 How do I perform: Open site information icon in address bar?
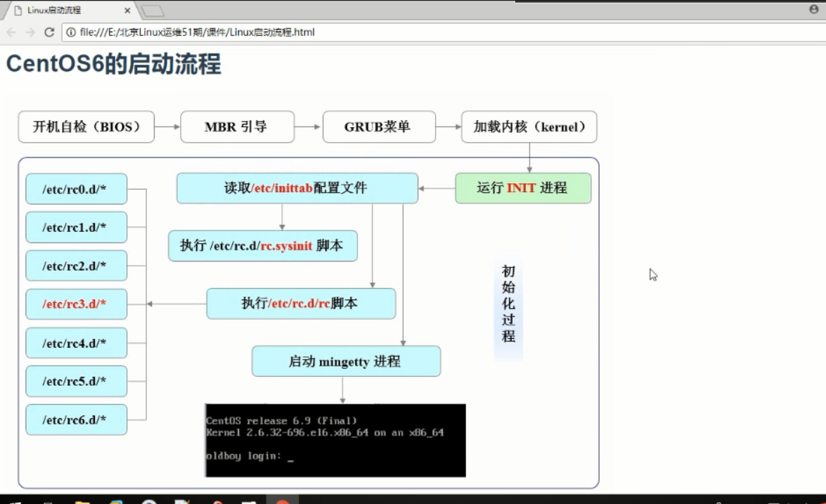(x=71, y=32)
